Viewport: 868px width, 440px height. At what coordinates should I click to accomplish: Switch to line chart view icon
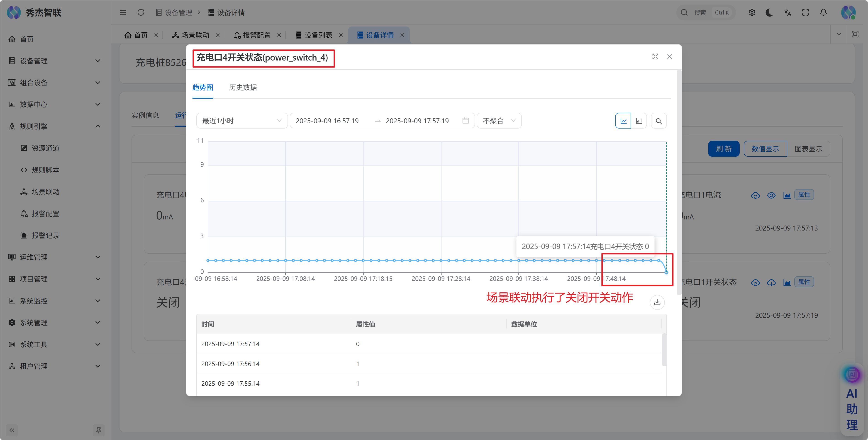(x=623, y=121)
